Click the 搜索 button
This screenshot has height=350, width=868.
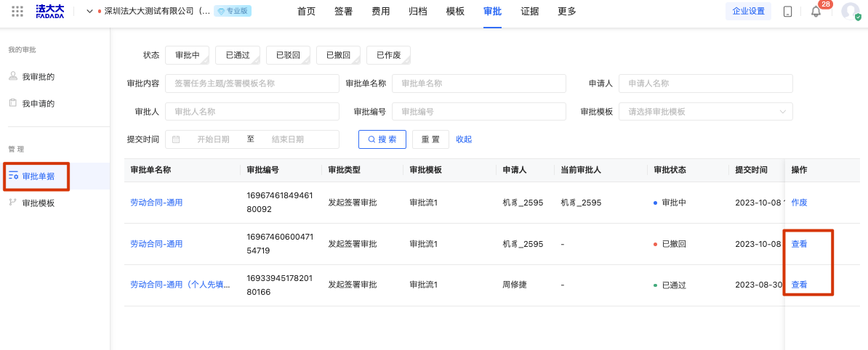(382, 139)
